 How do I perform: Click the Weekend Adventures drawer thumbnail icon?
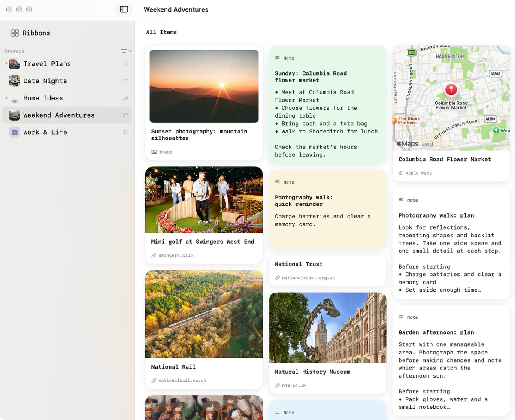[15, 115]
